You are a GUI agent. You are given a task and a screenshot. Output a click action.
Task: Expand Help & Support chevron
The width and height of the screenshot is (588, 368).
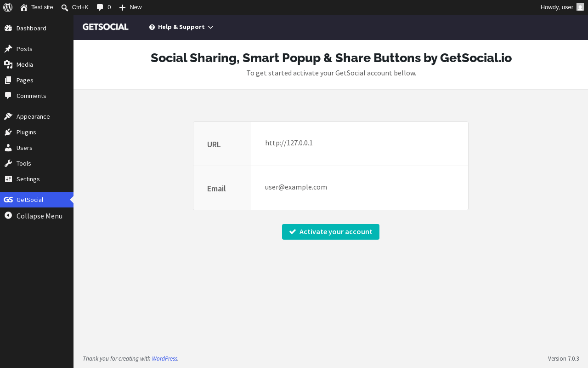pyautogui.click(x=210, y=27)
